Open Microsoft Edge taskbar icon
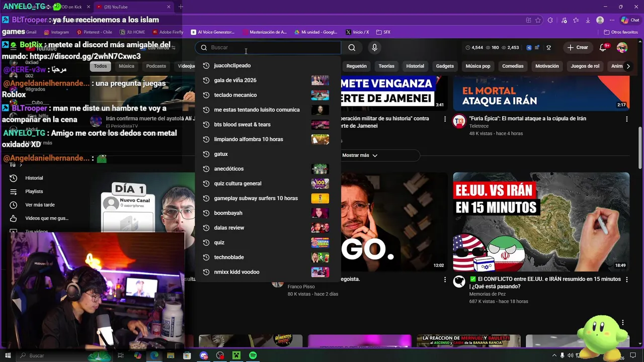 [154, 355]
